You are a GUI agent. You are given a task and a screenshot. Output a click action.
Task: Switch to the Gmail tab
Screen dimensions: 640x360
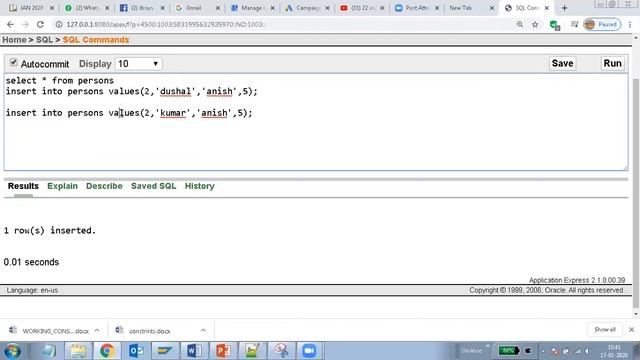[x=193, y=8]
